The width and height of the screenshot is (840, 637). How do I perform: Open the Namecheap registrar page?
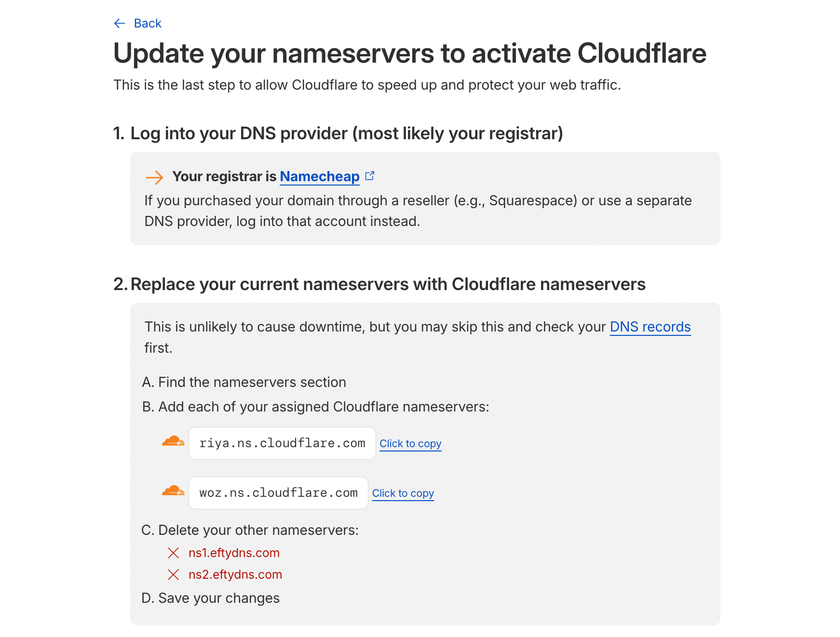319,176
